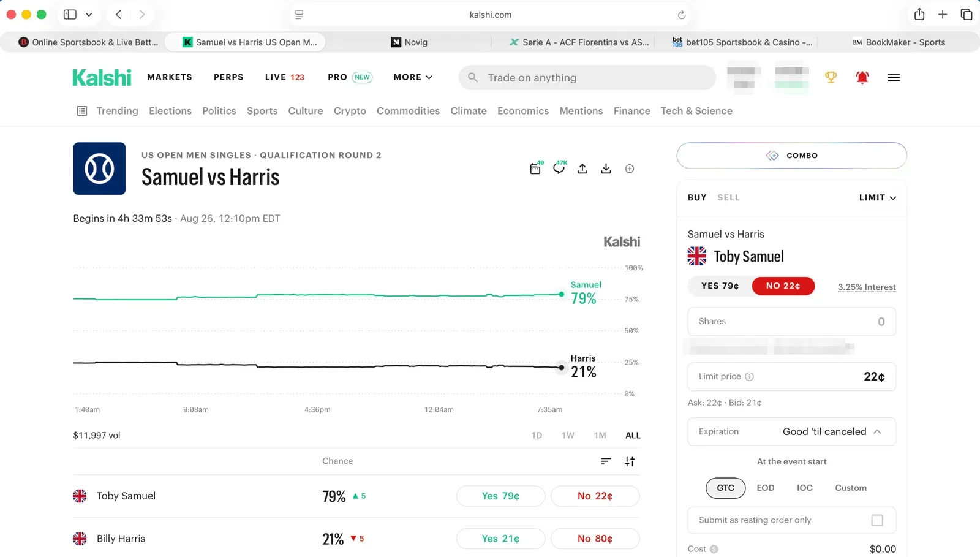Open the trophy leaderboard icon

pos(831,77)
